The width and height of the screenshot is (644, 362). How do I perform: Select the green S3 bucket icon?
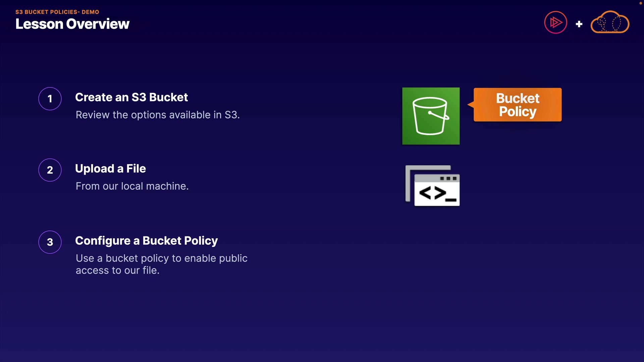click(431, 116)
